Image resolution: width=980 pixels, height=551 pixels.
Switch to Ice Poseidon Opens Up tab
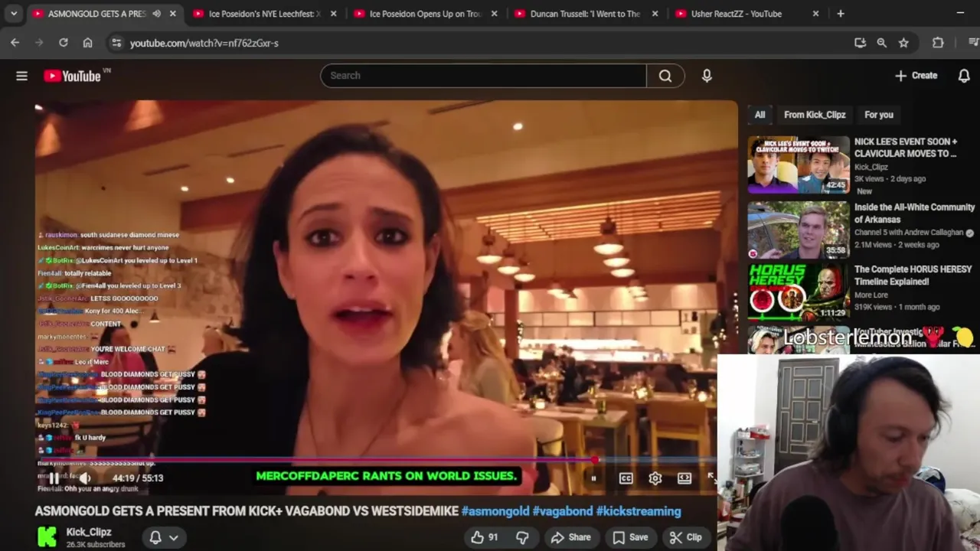pos(426,14)
